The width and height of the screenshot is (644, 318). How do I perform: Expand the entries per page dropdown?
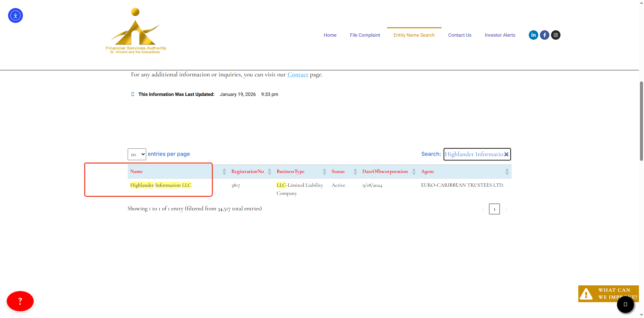tap(137, 154)
